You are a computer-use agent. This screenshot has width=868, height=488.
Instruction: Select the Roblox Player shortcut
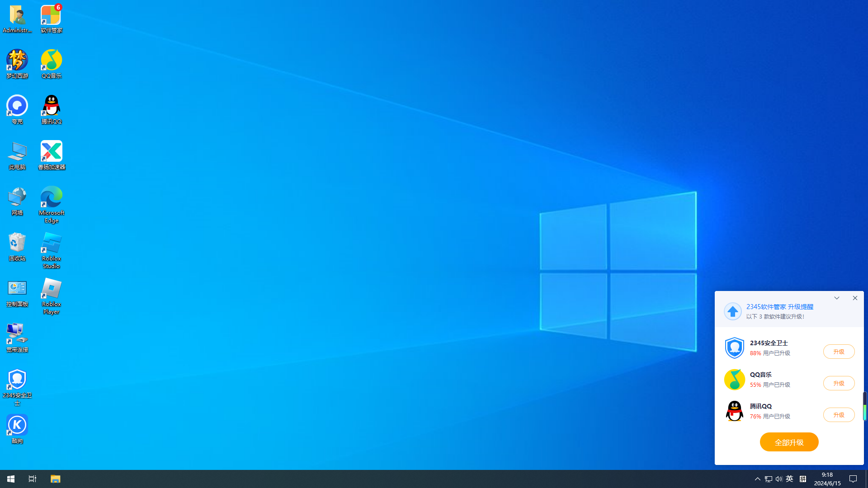pos(51,296)
